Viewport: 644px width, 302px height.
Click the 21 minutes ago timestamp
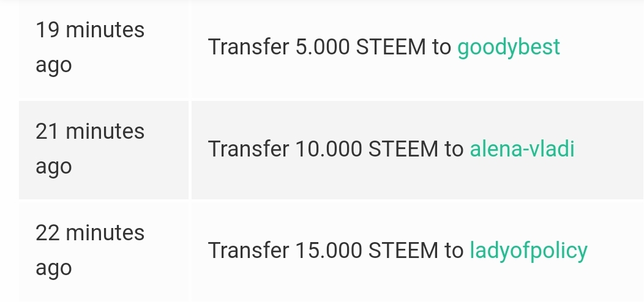coord(90,149)
